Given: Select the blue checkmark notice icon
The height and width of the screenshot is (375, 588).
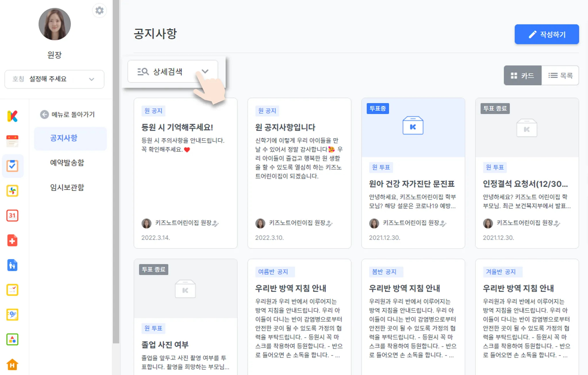Looking at the screenshot, I should tap(12, 166).
